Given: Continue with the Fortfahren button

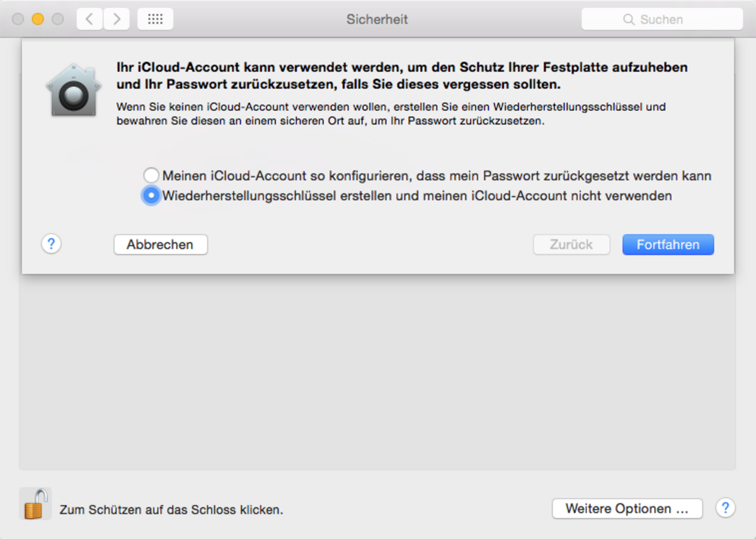Looking at the screenshot, I should point(668,244).
